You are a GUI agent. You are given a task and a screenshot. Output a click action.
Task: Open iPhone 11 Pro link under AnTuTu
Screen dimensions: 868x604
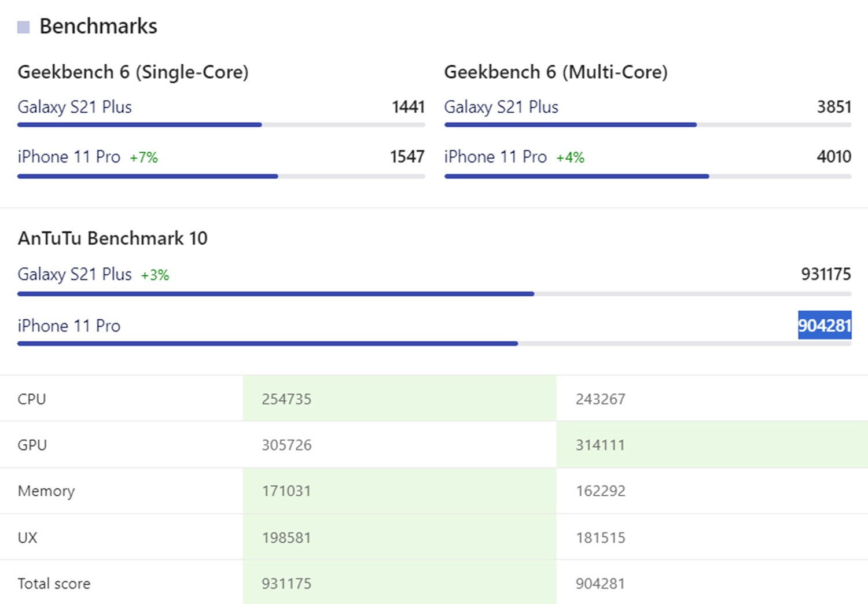[69, 326]
